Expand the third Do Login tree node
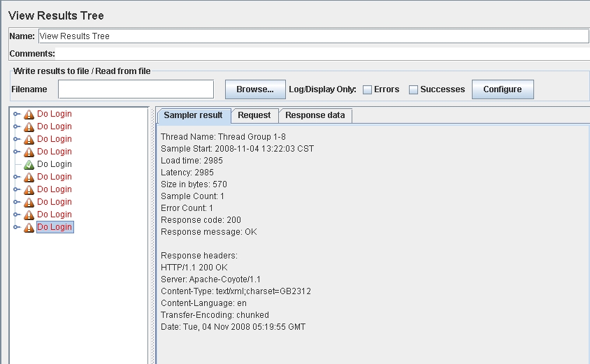The height and width of the screenshot is (364, 590). (x=16, y=139)
